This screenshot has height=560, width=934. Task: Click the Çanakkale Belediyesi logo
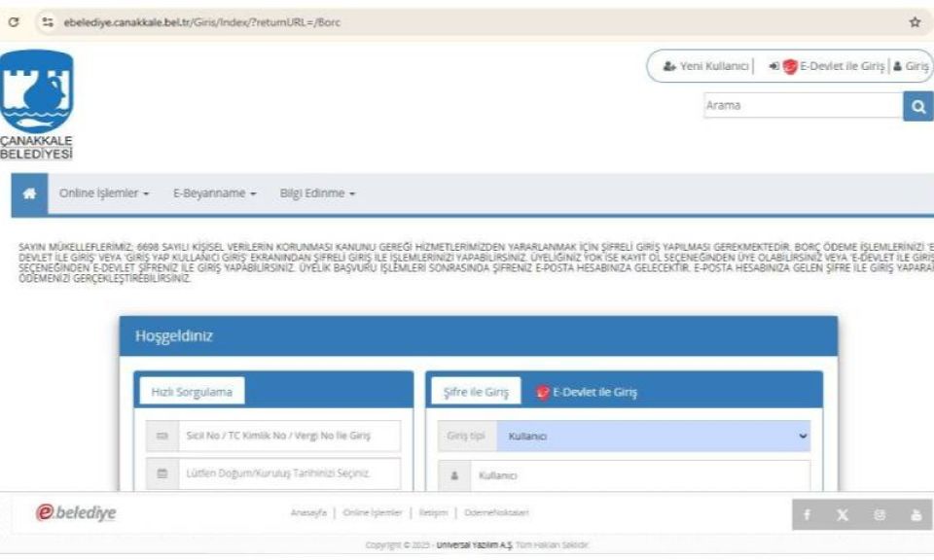[x=36, y=104]
